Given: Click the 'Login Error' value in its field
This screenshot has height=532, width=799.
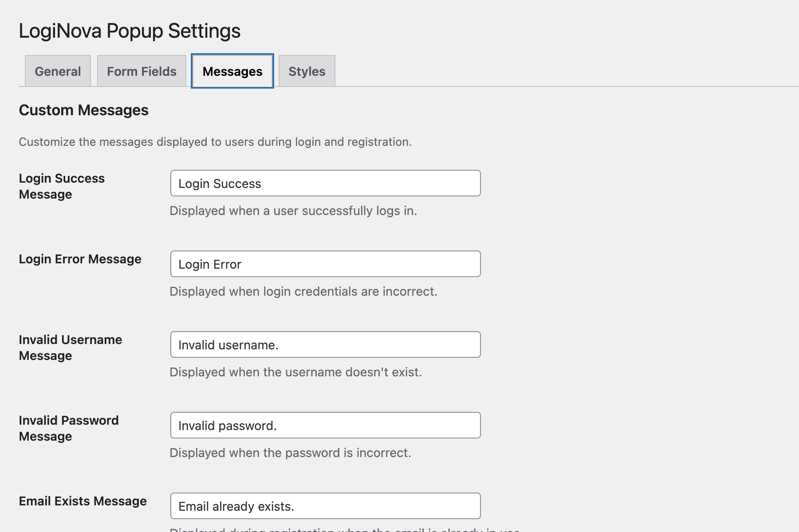Looking at the screenshot, I should pos(209,264).
